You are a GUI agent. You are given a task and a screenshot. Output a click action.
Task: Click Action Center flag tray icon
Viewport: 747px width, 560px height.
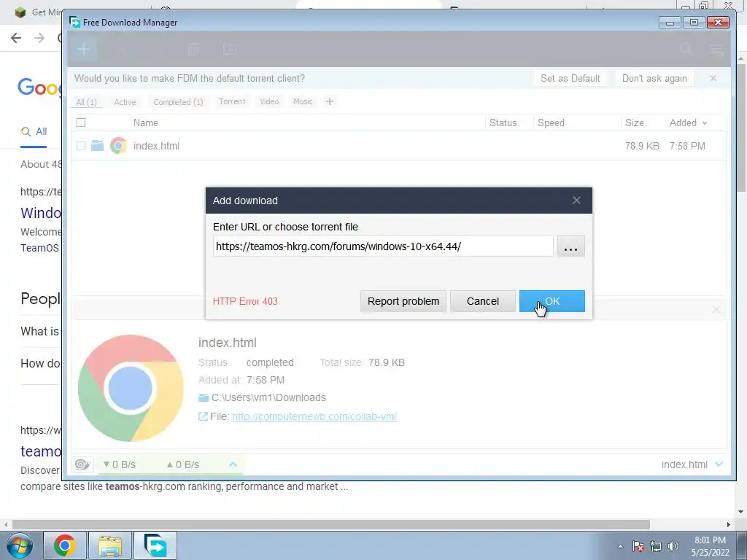point(638,546)
